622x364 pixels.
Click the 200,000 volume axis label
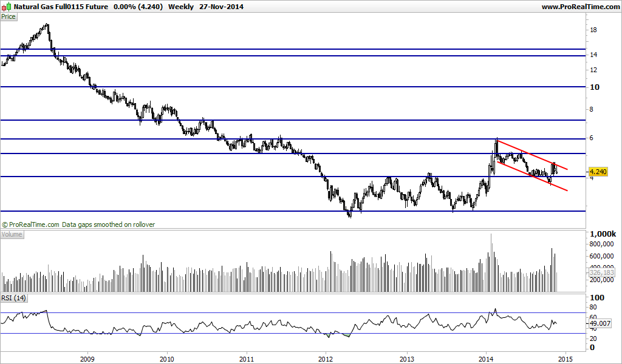pyautogui.click(x=601, y=280)
